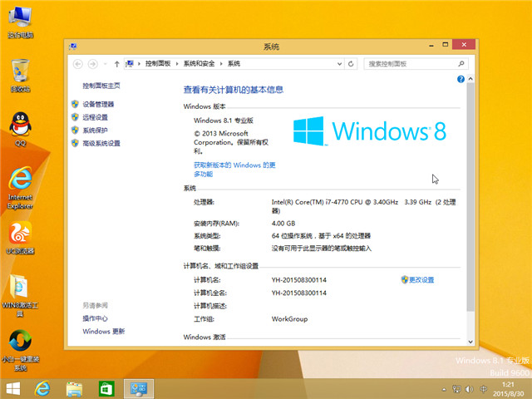Show hidden tray icons arrow

point(444,390)
